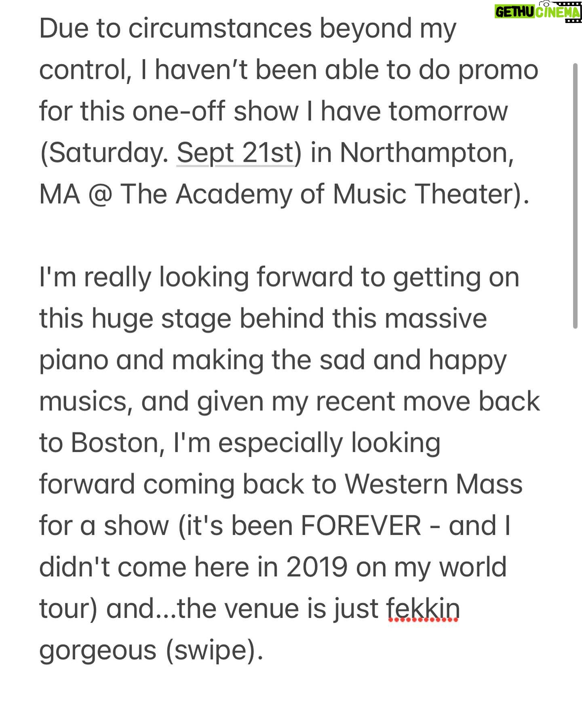Viewport: 582px width, 728px height.
Task: Click 'Western Mass' in the second paragraph
Action: [433, 485]
